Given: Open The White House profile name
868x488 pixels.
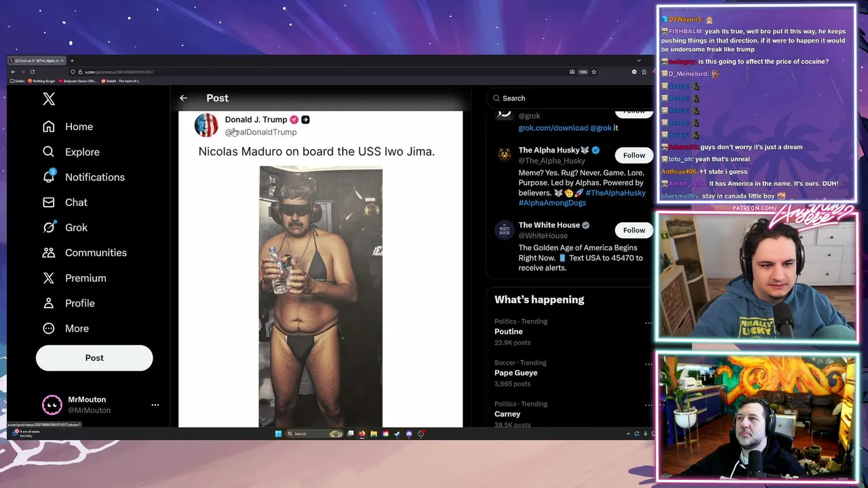Looking at the screenshot, I should (549, 225).
